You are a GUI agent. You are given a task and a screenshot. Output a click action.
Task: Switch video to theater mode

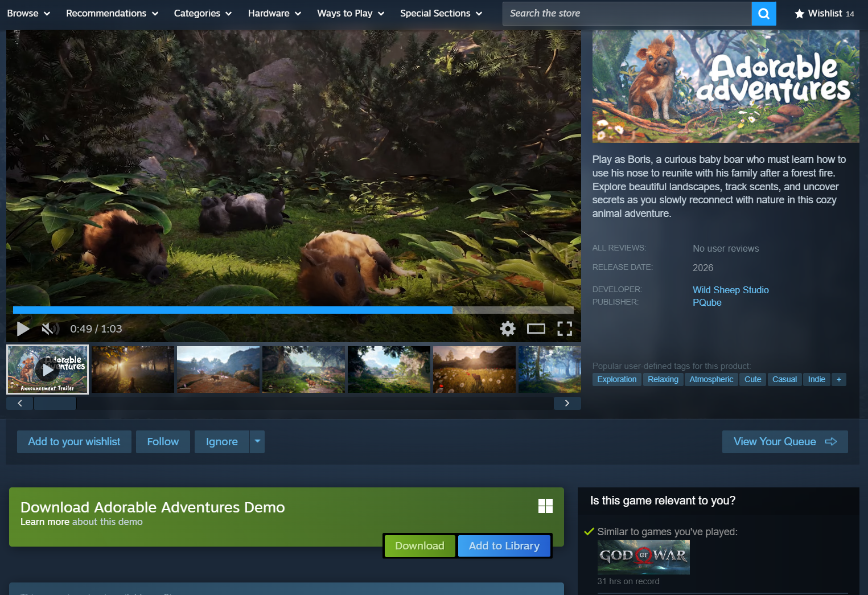click(x=536, y=329)
